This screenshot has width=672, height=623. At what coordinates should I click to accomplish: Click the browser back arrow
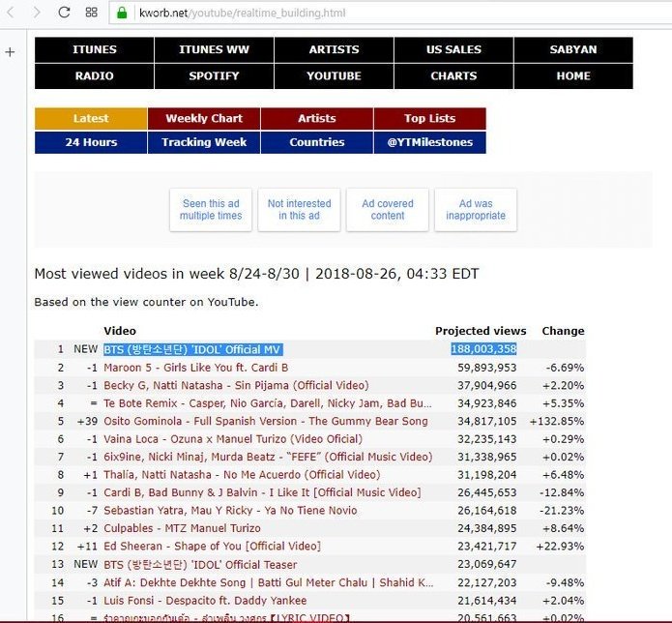point(11,13)
